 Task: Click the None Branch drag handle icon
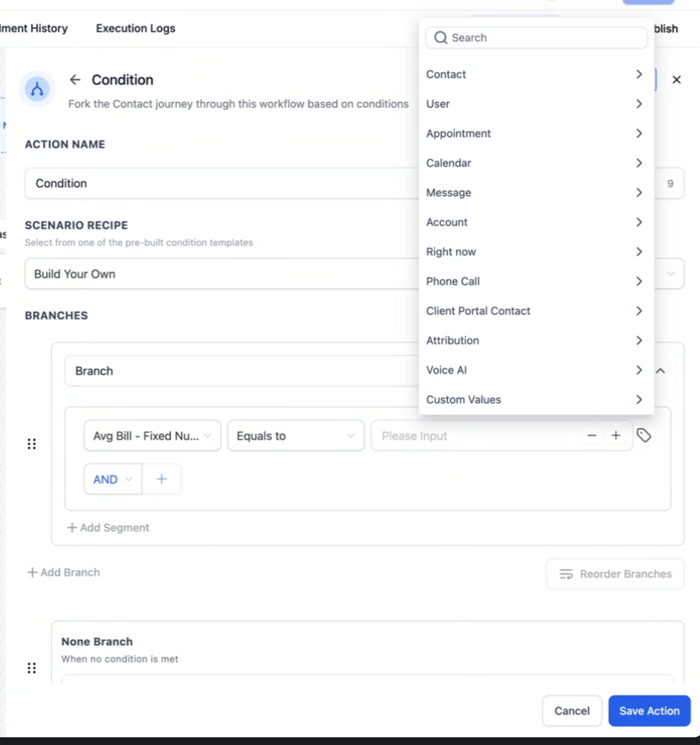tap(32, 668)
